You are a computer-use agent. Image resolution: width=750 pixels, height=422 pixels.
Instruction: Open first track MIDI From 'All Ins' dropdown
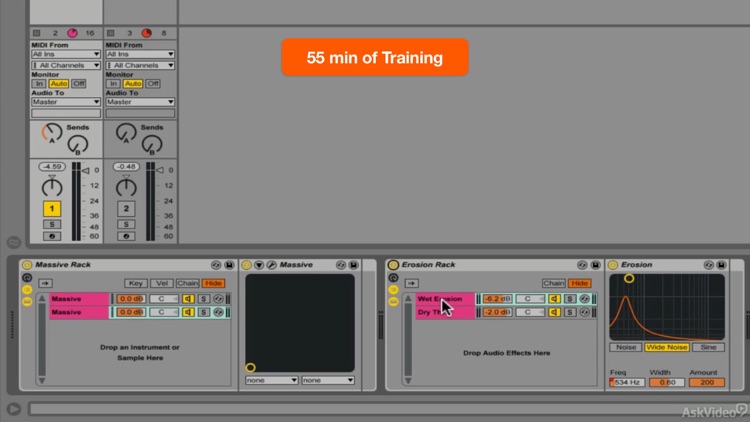(66, 54)
